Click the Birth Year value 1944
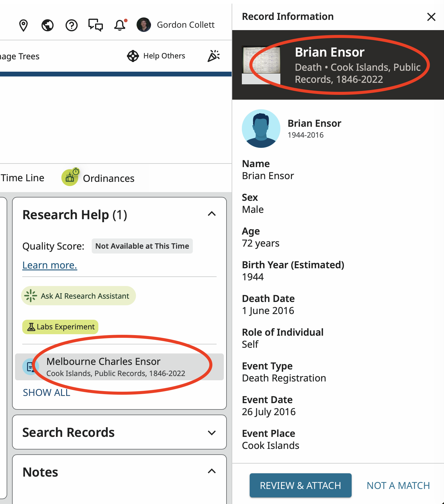This screenshot has height=504, width=444. coord(253,277)
